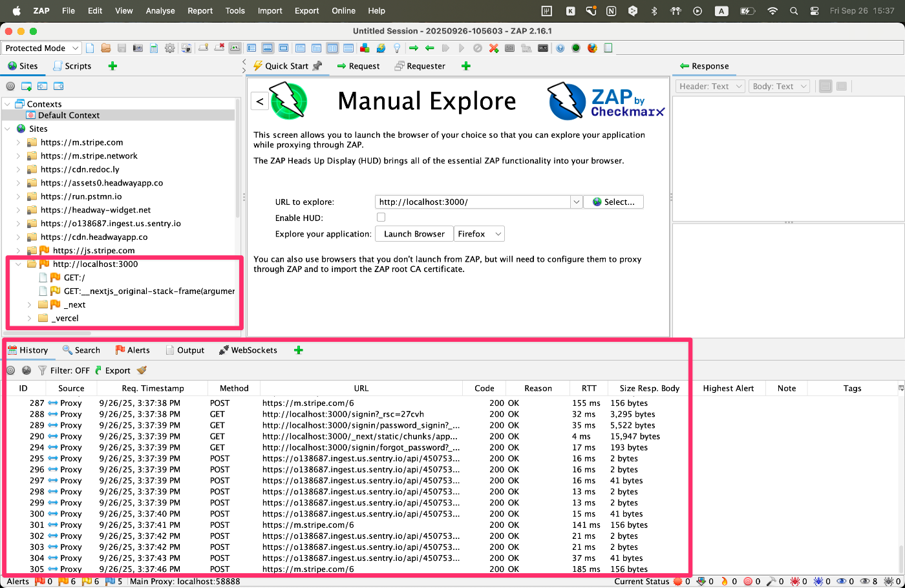This screenshot has height=588, width=905.
Task: Open Options via the gear icon
Action: pos(170,48)
